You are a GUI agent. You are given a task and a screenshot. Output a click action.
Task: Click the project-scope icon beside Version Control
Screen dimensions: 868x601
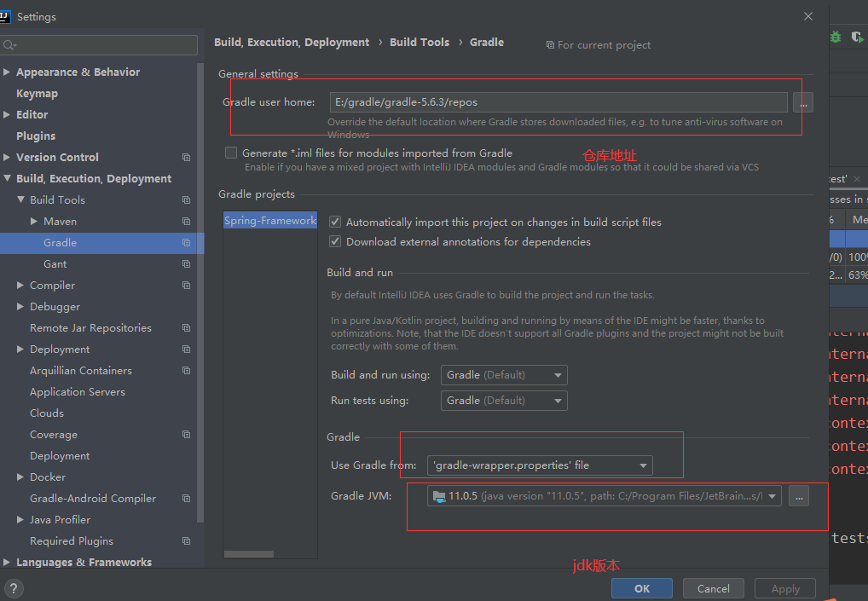coord(187,157)
